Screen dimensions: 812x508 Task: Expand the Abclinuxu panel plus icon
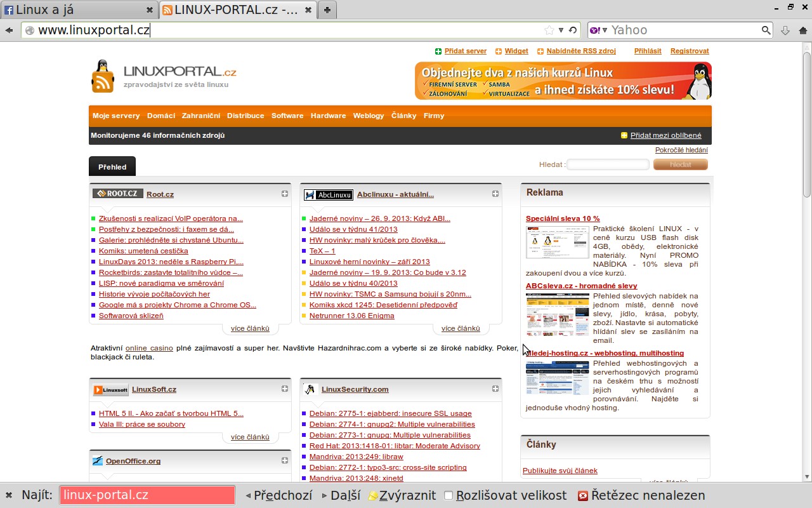coord(495,194)
